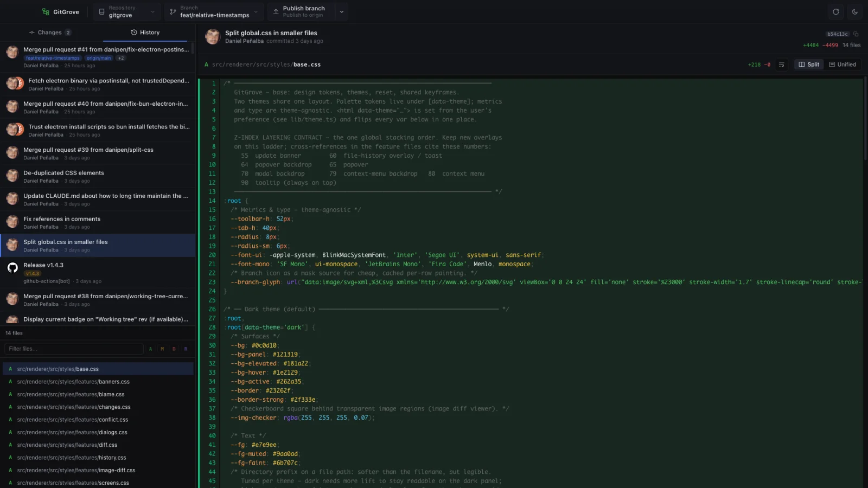
Task: Click the Changes tab count badge 2
Action: (68, 33)
